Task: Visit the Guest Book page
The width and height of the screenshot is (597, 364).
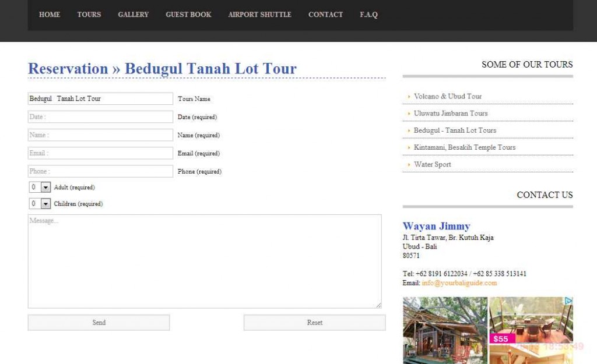Action: coord(188,15)
